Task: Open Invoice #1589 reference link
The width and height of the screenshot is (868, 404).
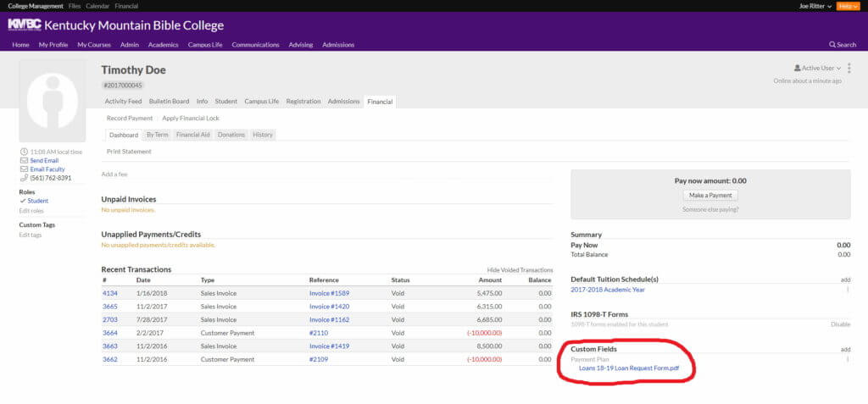Action: tap(329, 293)
